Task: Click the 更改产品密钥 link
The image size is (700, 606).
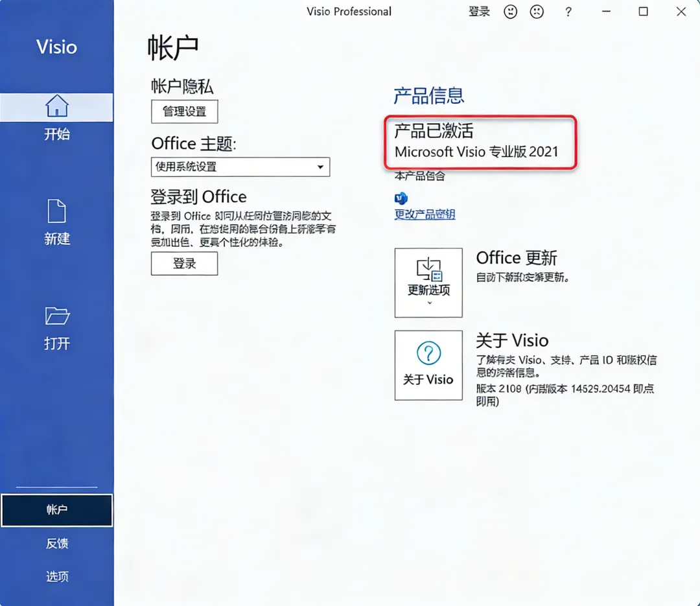Action: coord(425,215)
